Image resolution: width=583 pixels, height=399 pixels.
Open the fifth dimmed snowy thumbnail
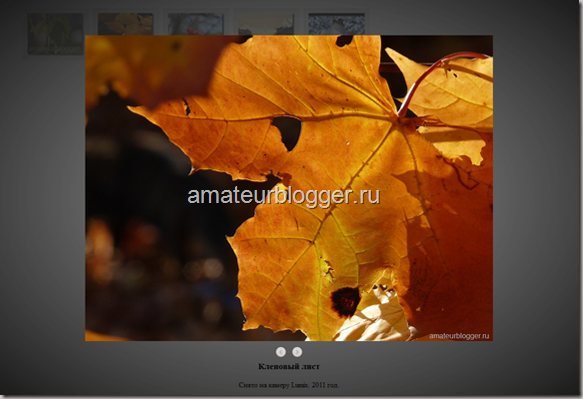tap(336, 24)
